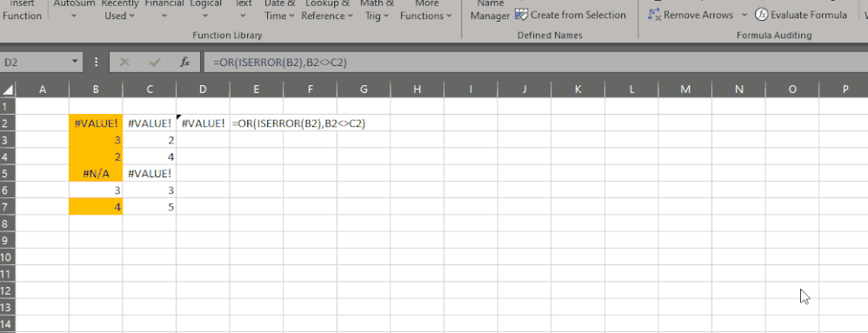The image size is (868, 333).
Task: Open the Name Box dropdown arrow
Action: tap(75, 62)
